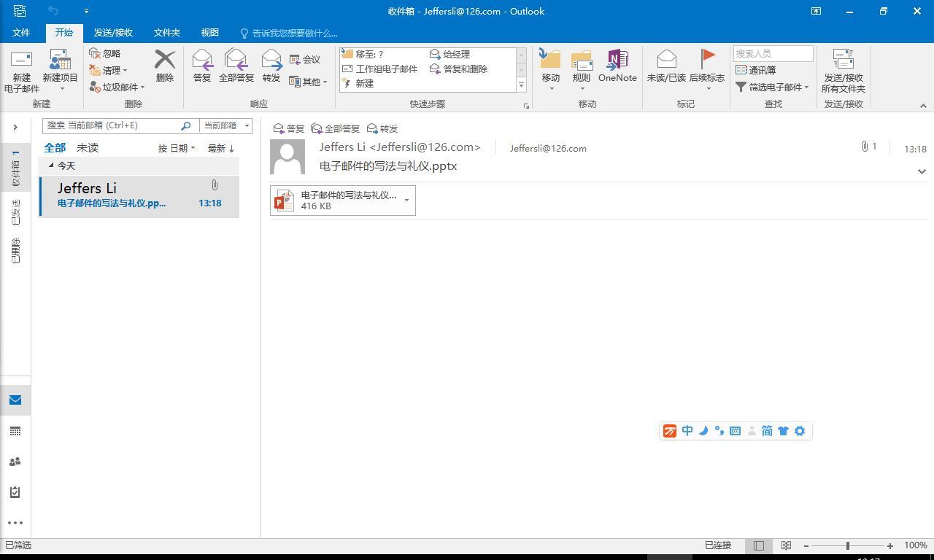Click the ribbon Reply All (全部答复) icon

236,60
